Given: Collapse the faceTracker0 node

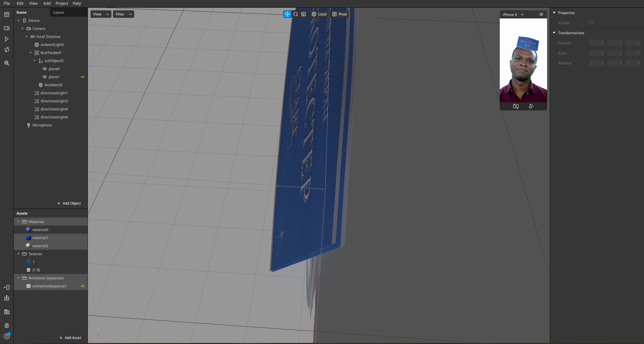Looking at the screenshot, I should point(31,53).
